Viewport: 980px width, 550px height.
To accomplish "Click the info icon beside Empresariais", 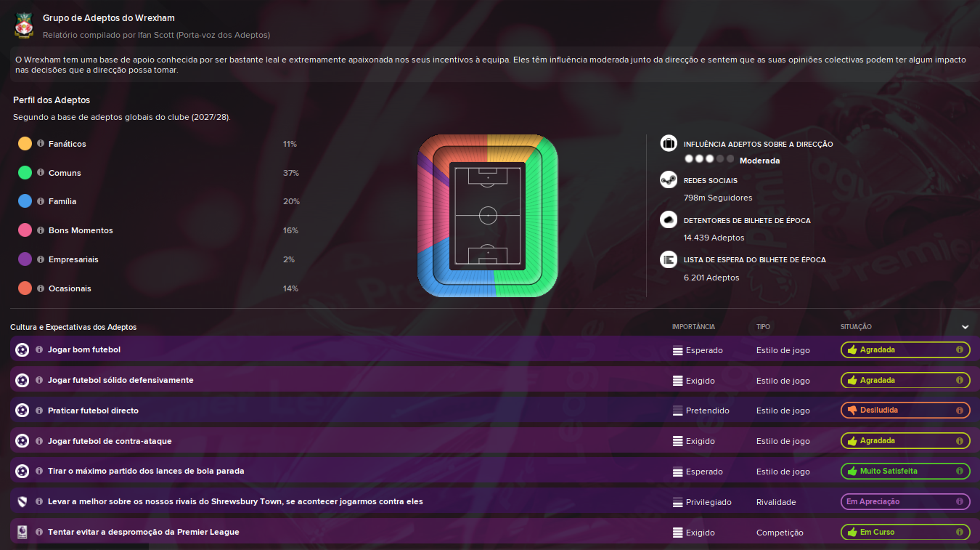I will 41,259.
